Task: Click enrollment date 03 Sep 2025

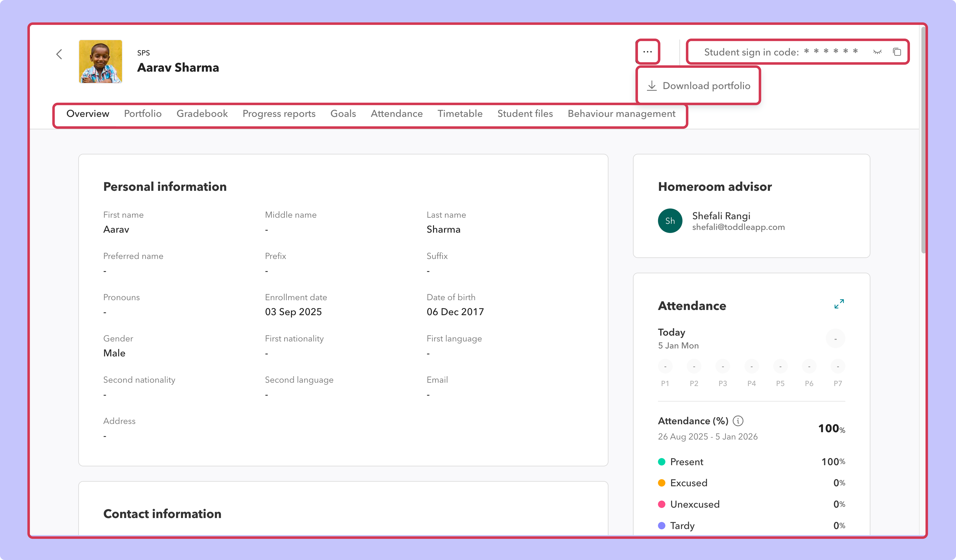Action: click(x=293, y=312)
